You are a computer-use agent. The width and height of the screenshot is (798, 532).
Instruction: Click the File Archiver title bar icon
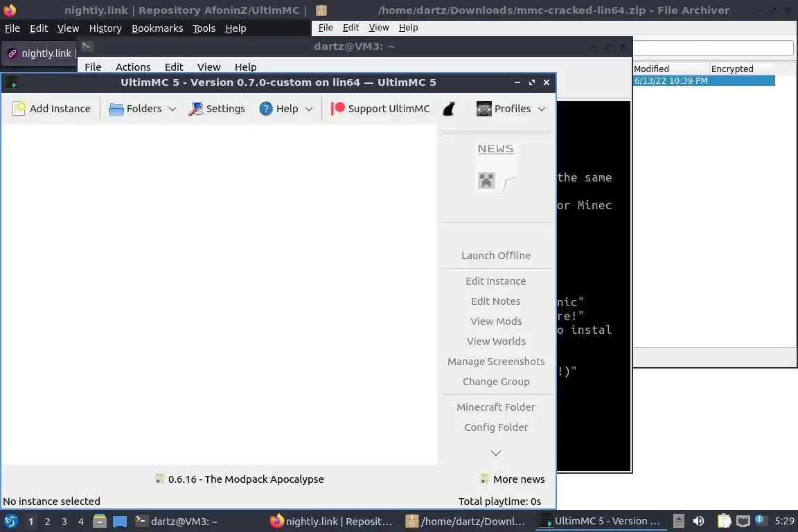click(x=321, y=10)
